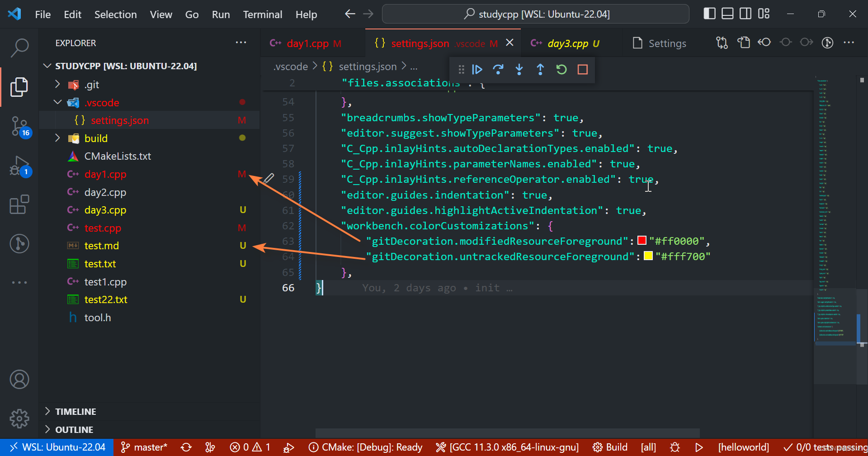868x456 pixels.
Task: Click yellow #fff700 color swatch
Action: [648, 256]
